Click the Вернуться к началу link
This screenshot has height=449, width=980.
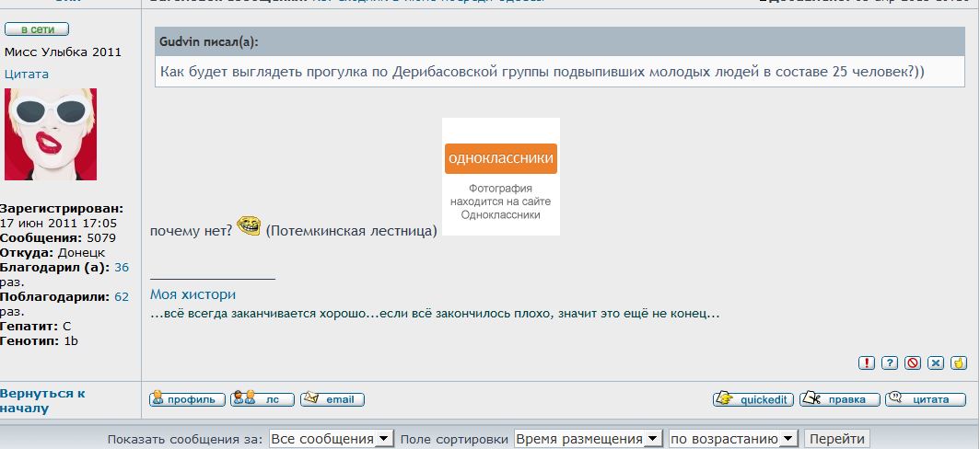42,400
